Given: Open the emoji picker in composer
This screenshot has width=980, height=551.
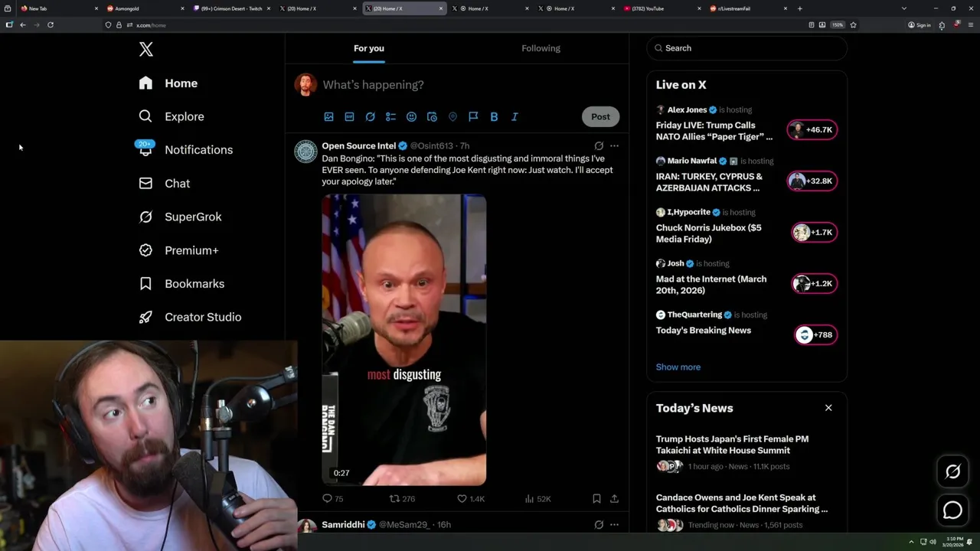Looking at the screenshot, I should point(411,117).
